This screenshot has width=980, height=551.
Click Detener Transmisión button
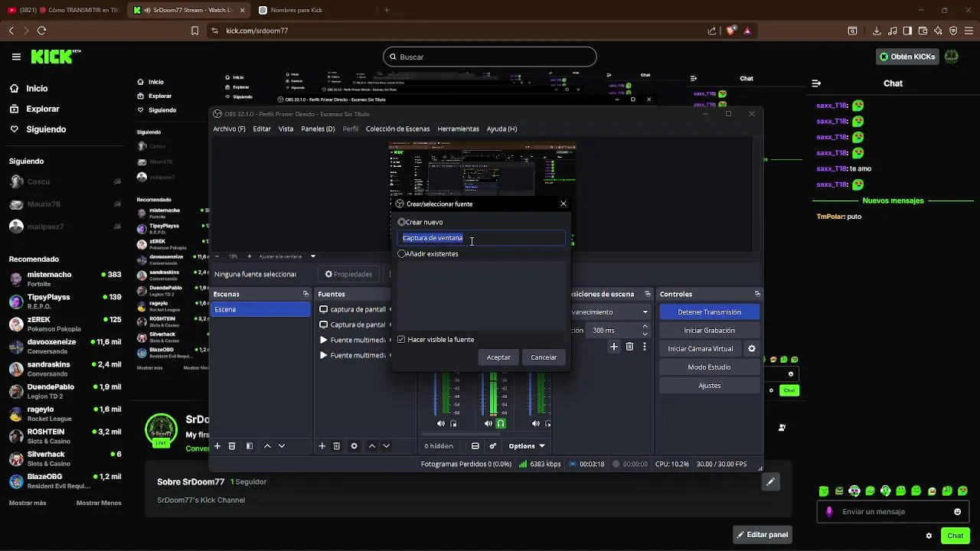tap(709, 312)
